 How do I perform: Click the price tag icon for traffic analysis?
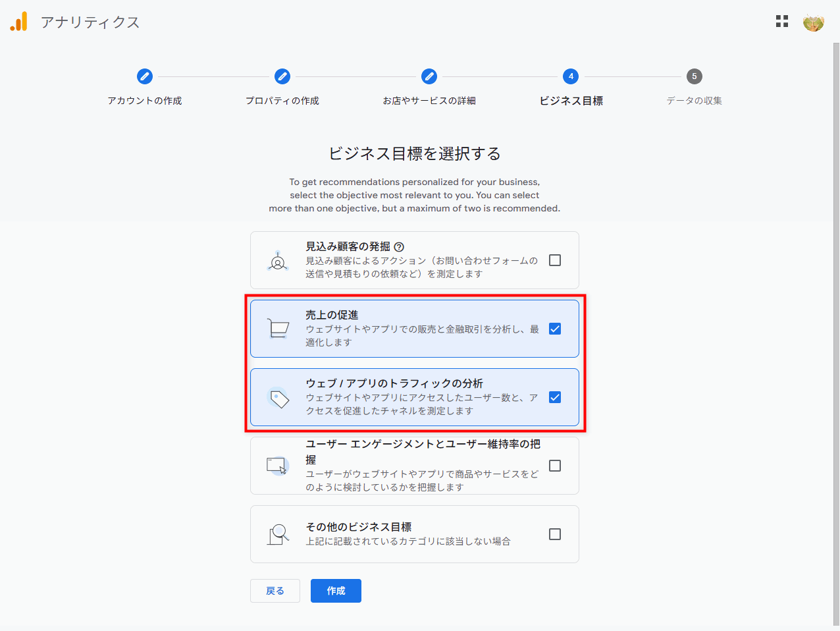279,397
